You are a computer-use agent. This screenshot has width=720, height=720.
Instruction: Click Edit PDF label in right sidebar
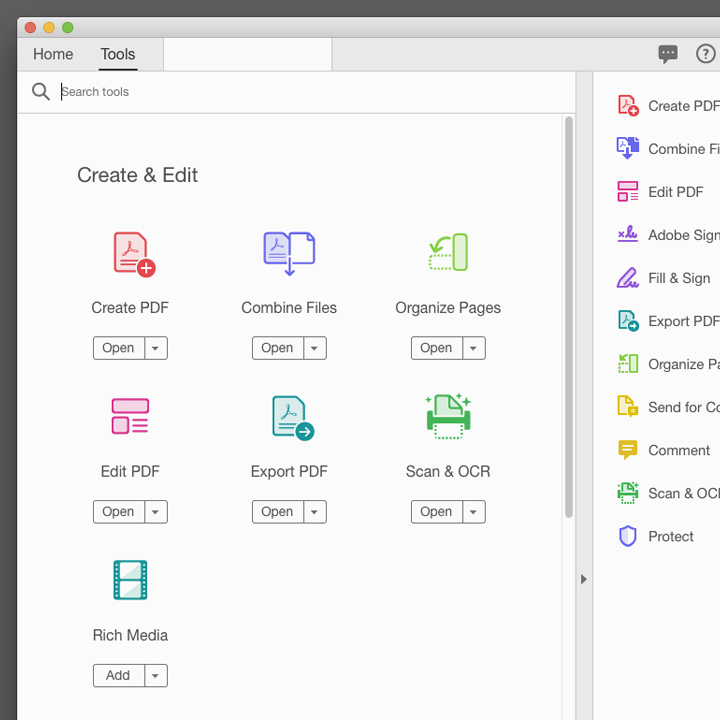[675, 192]
